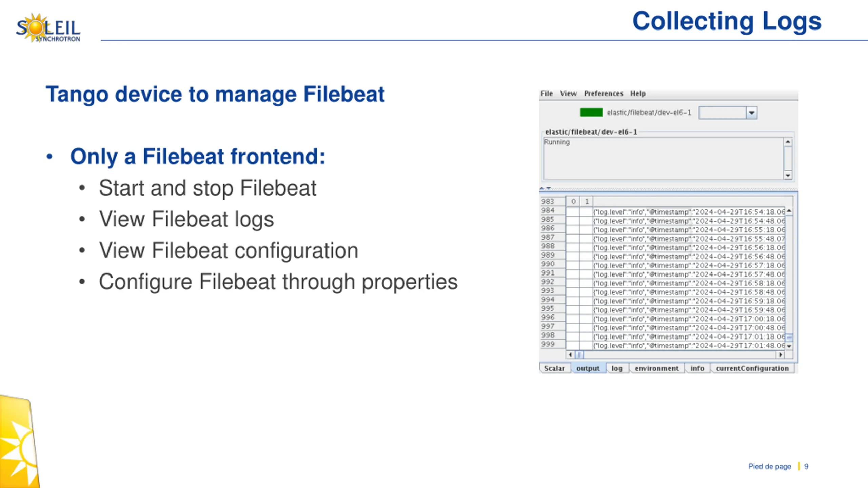This screenshot has height=488, width=868.
Task: Click horizontal scrollbar left arrow
Action: pyautogui.click(x=570, y=355)
